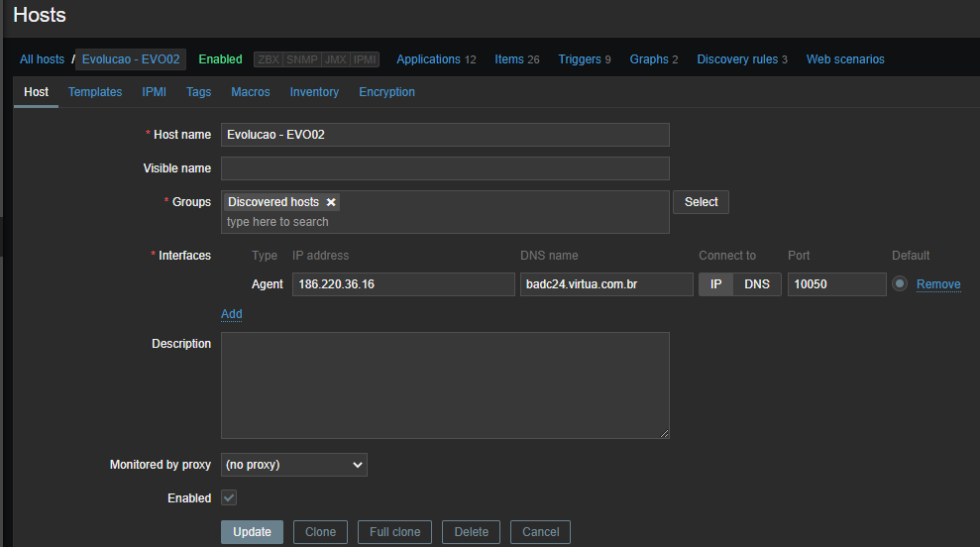Click the JMX availability indicator

click(335, 59)
